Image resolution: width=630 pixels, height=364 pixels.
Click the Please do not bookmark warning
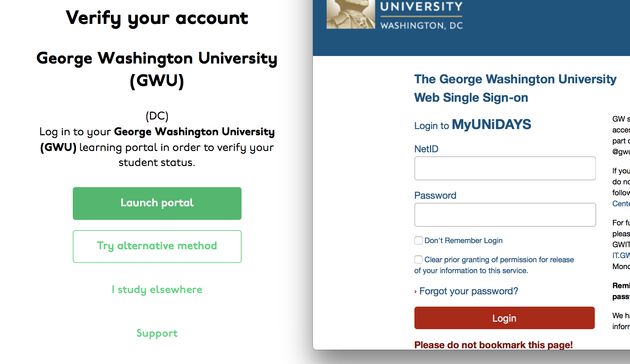[493, 345]
